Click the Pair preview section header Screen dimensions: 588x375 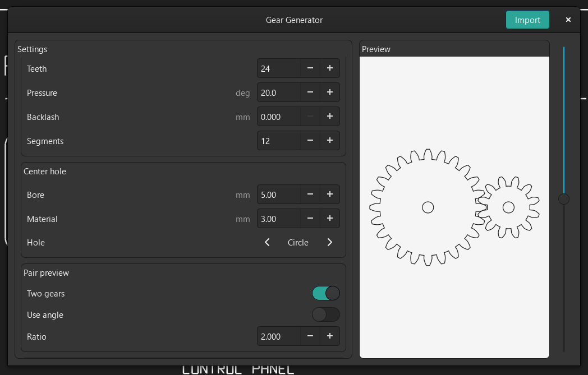(46, 273)
